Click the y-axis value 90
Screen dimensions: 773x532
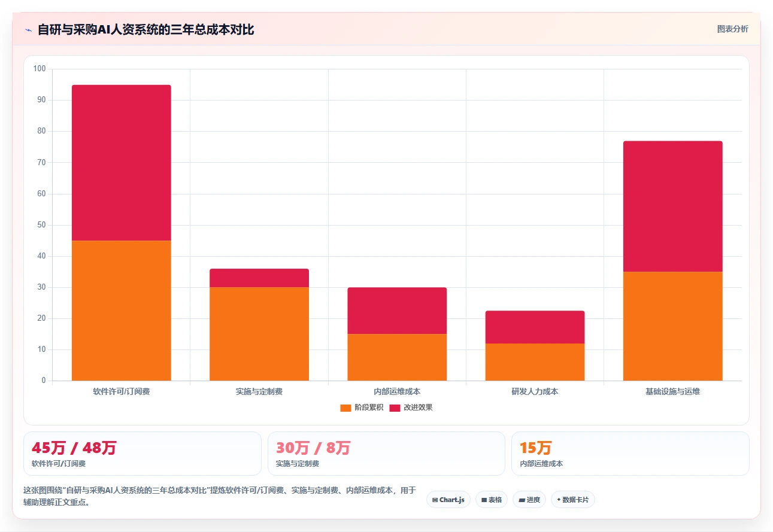[x=41, y=100]
